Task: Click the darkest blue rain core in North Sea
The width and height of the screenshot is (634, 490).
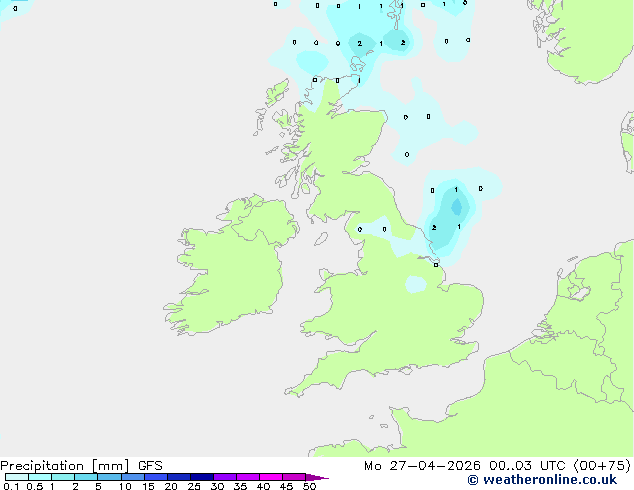Action: coord(456,207)
